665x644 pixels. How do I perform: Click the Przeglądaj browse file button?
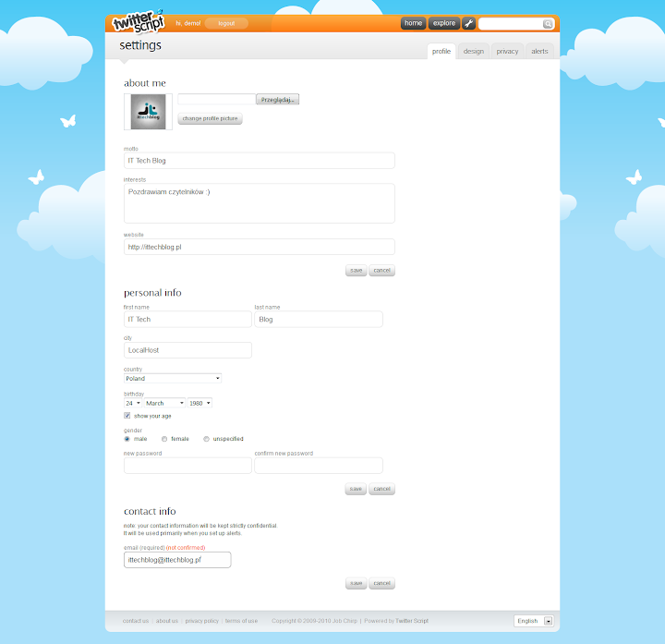278,100
